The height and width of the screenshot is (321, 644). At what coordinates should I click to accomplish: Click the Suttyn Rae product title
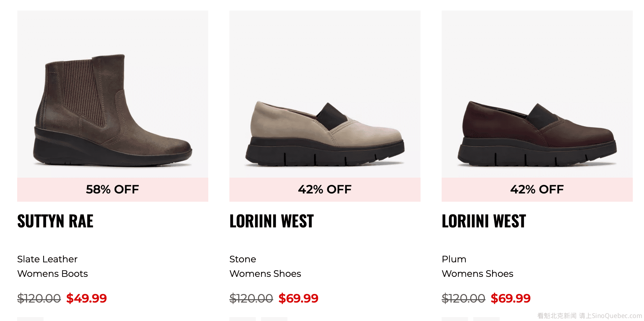click(x=55, y=221)
